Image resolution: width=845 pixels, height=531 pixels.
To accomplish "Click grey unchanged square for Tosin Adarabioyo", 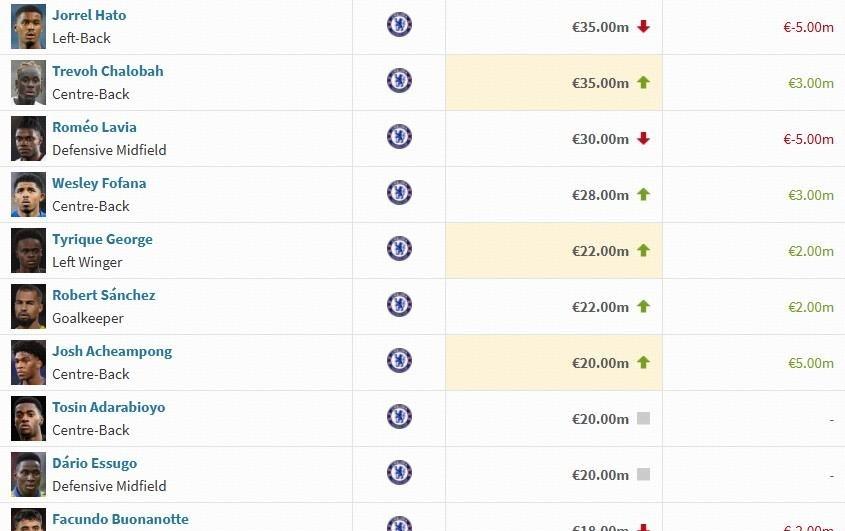I will (643, 418).
